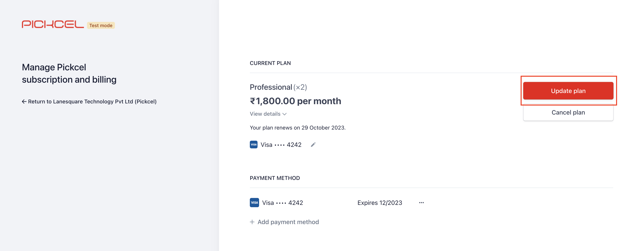Click the Visa icon under Payment Method
Screen dimensions: 644x251
(254, 203)
